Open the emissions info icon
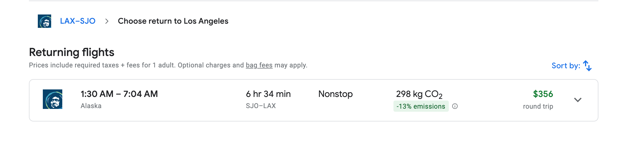The height and width of the screenshot is (156, 644). [455, 106]
